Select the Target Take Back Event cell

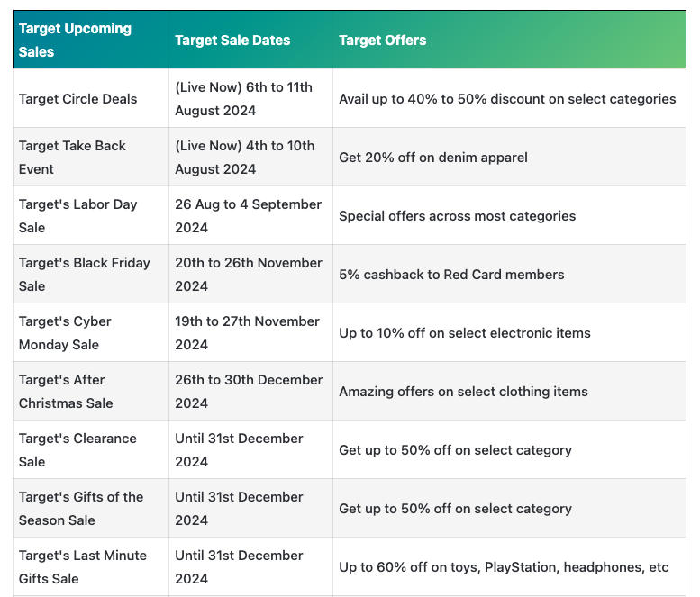pyautogui.click(x=91, y=157)
